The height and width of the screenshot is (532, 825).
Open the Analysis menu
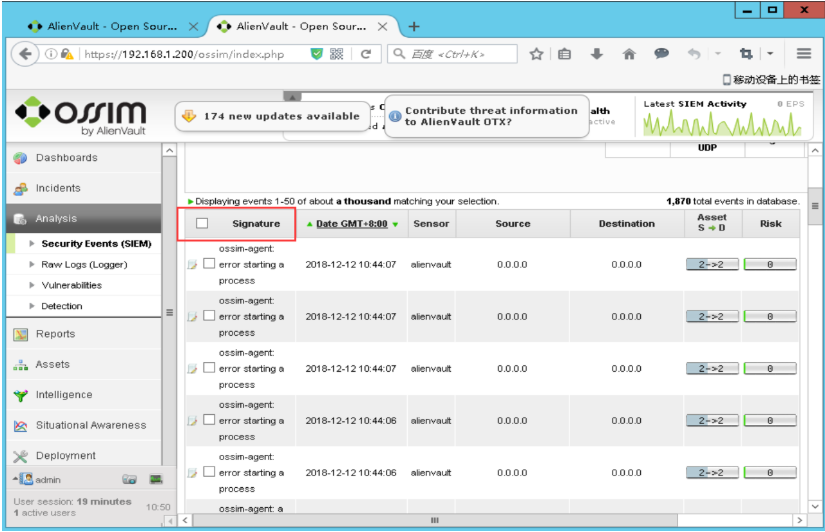(84, 218)
